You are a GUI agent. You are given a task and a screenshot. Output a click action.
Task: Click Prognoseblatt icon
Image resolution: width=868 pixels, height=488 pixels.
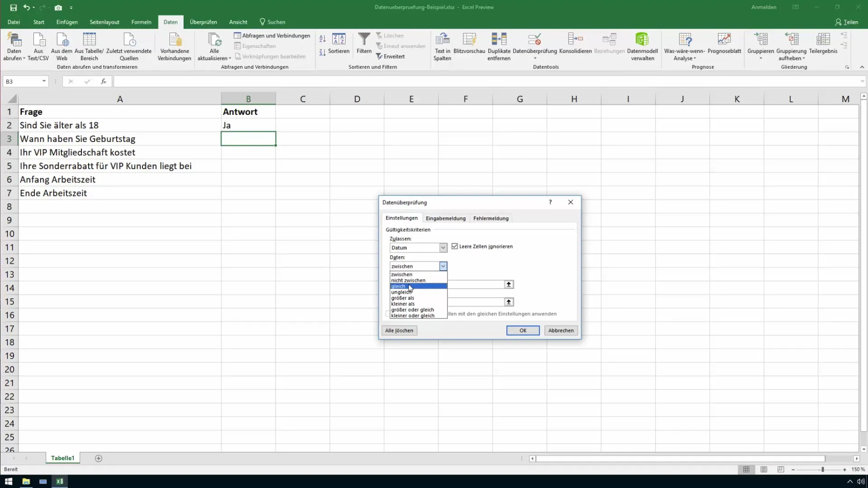724,43
